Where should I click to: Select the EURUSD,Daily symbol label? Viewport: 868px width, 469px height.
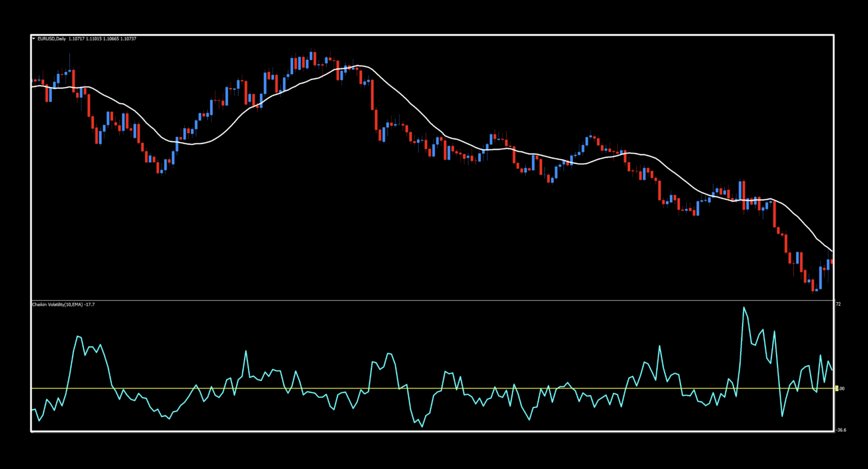50,38
